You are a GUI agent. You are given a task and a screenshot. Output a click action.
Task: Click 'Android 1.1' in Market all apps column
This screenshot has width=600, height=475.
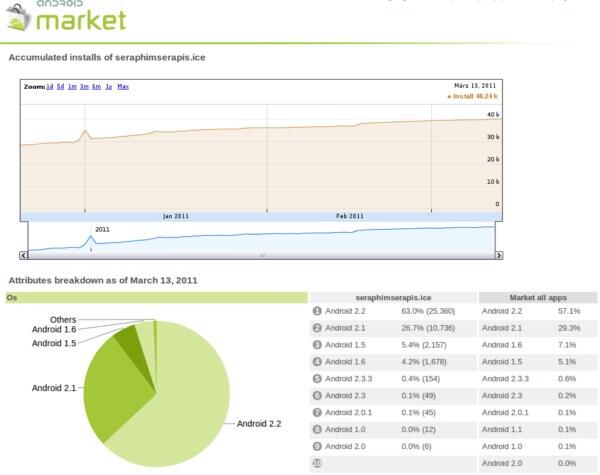click(x=502, y=429)
